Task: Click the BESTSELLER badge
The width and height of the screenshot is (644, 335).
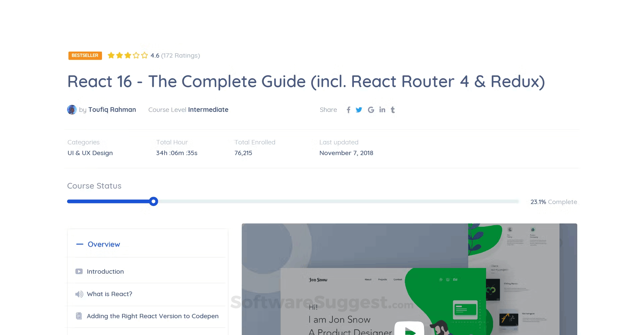Action: [x=85, y=56]
